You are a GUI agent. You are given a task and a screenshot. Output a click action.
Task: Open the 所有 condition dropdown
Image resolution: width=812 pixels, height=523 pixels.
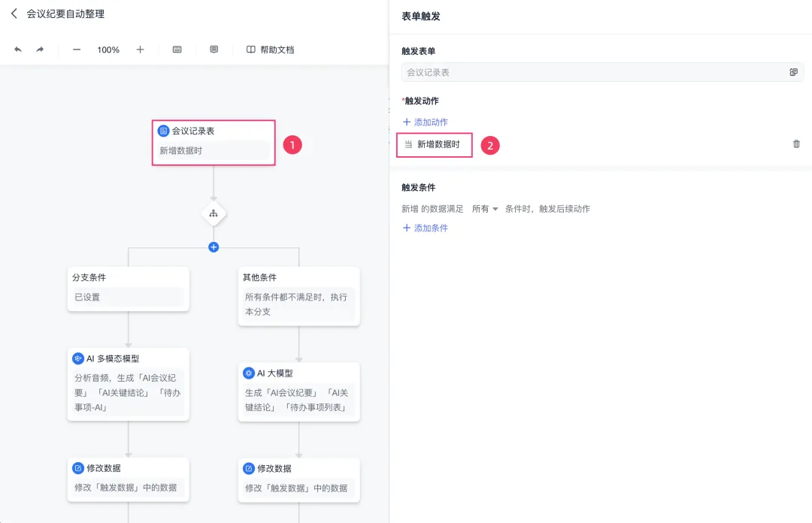point(485,209)
